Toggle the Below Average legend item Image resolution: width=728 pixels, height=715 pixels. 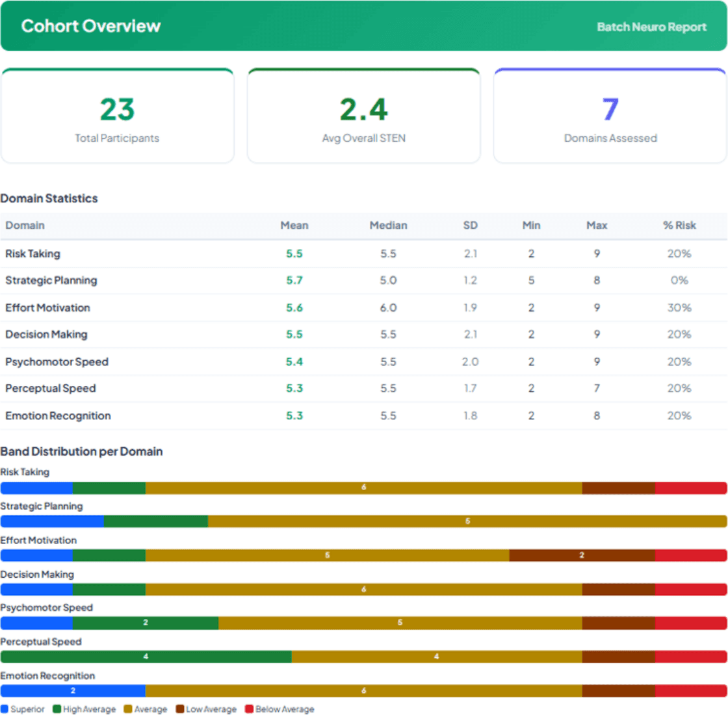click(x=279, y=709)
